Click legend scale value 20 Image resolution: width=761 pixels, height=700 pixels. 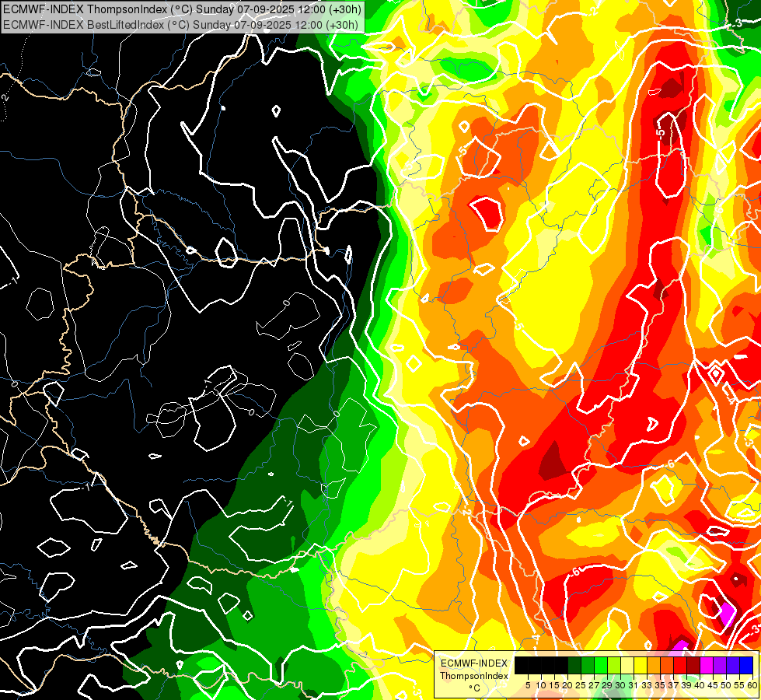(567, 685)
